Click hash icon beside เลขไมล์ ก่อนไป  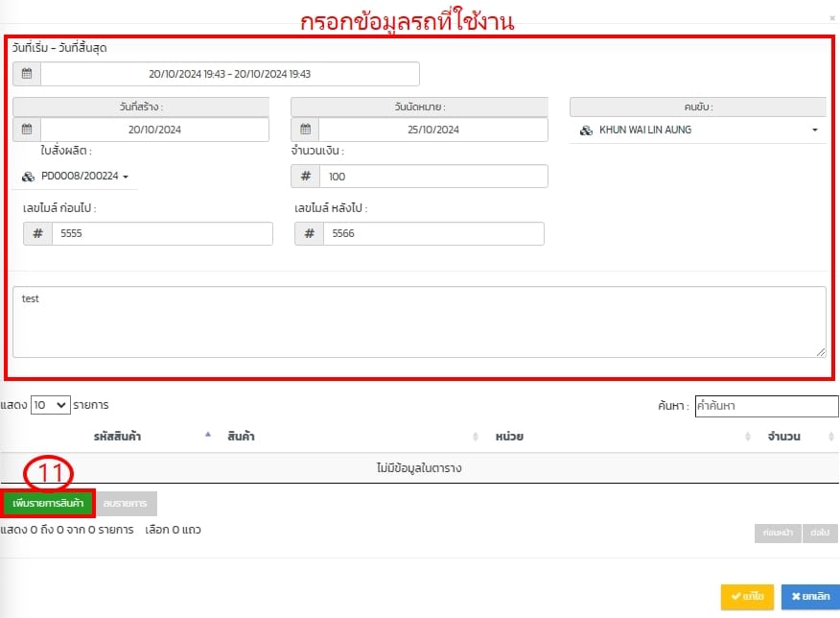[37, 234]
